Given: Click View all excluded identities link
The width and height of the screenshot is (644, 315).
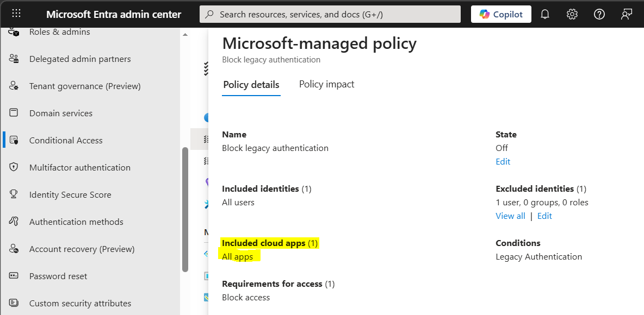Looking at the screenshot, I should pyautogui.click(x=510, y=216).
